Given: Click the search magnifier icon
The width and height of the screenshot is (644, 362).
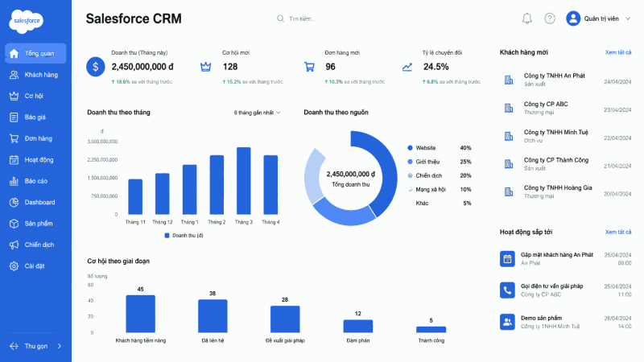Looking at the screenshot, I should tap(280, 19).
